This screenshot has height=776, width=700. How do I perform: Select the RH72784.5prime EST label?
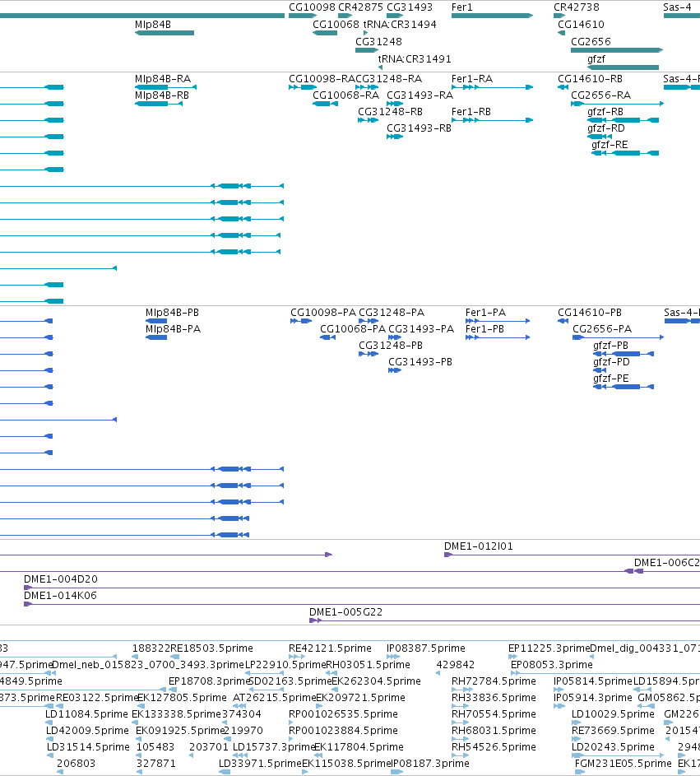pyautogui.click(x=494, y=681)
